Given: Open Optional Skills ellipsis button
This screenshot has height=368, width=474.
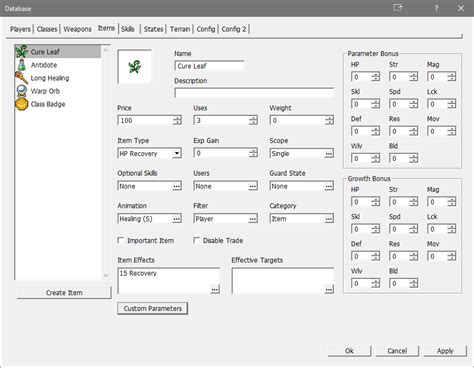Looking at the screenshot, I should pyautogui.click(x=177, y=186).
